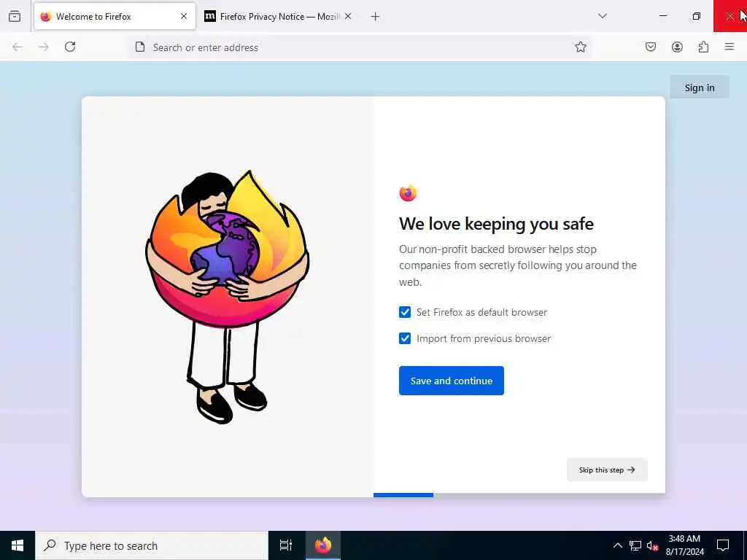The image size is (747, 560).
Task: Click the We love keeping you safe heading
Action: click(496, 224)
